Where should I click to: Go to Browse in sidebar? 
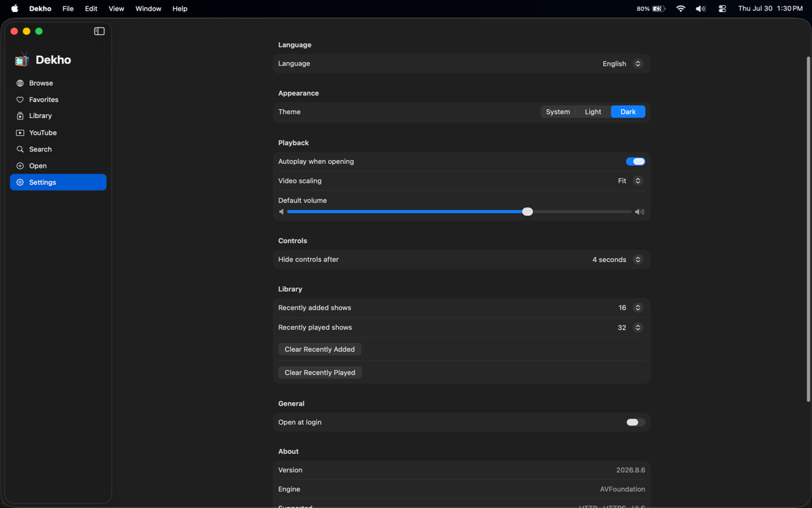(58, 83)
